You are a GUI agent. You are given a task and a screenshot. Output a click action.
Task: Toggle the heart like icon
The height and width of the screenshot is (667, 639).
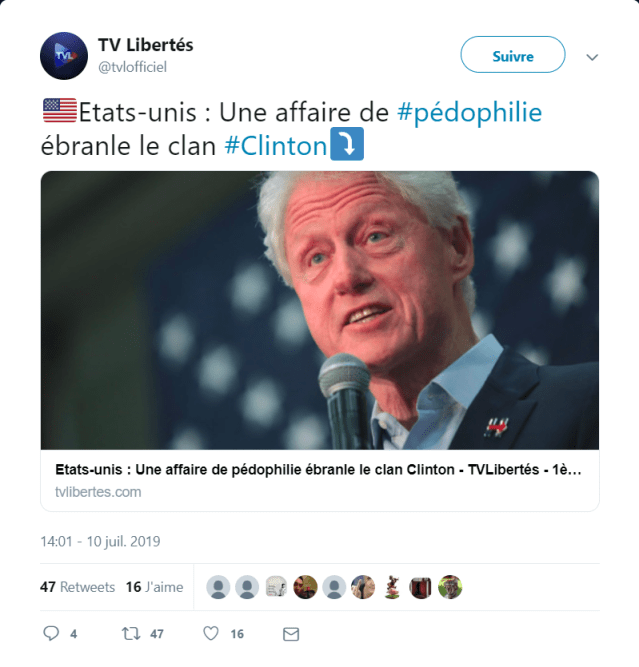coord(211,633)
